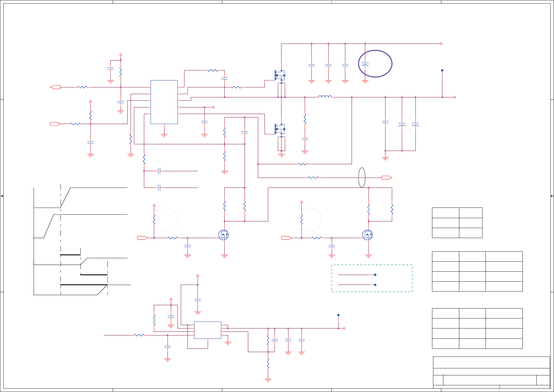Viewport: 554px width, 392px height.
Task: Select the series resistor beside the upper-left port
Action: [82, 87]
